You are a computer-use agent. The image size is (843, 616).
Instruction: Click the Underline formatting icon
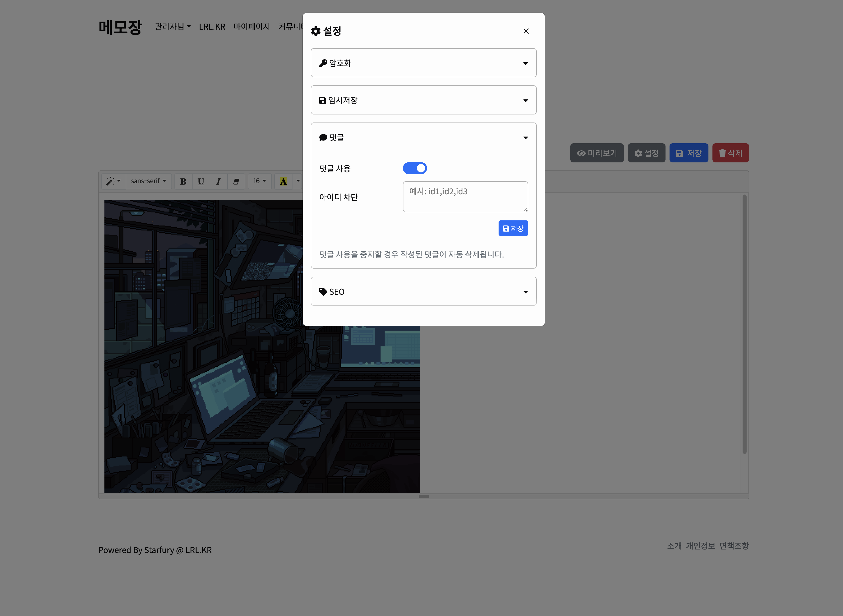coord(201,181)
